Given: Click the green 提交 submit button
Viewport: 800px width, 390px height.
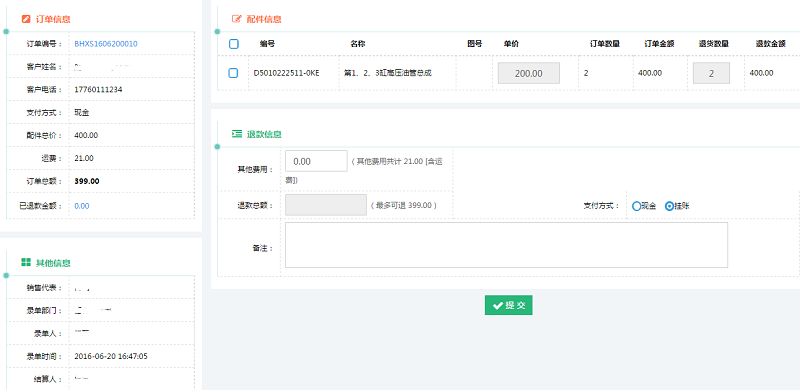Looking at the screenshot, I should pyautogui.click(x=509, y=305).
